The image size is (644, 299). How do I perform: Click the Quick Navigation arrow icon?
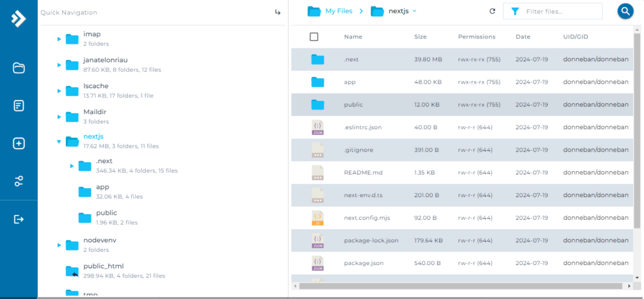tap(277, 13)
